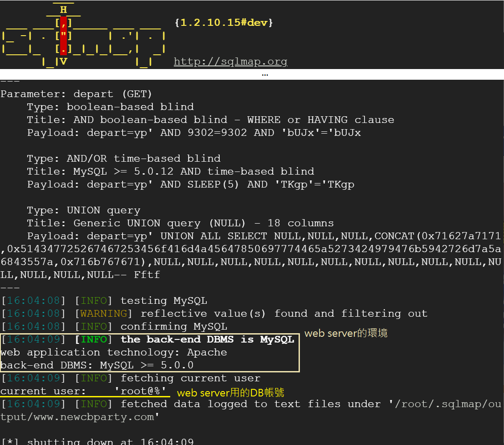The height and width of the screenshot is (445, 504).
Task: Click 'back-end DBMS: MySQL >= 5.0.0' line
Action: coord(97,365)
